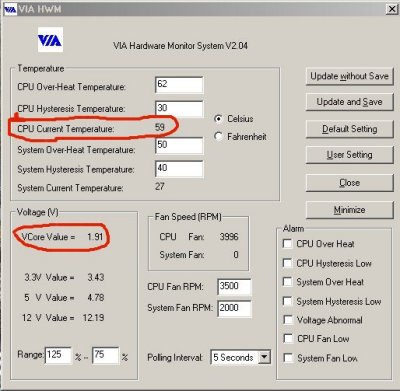Open the Polling Interval dropdown arrow
The width and height of the screenshot is (400, 391).
(x=264, y=357)
